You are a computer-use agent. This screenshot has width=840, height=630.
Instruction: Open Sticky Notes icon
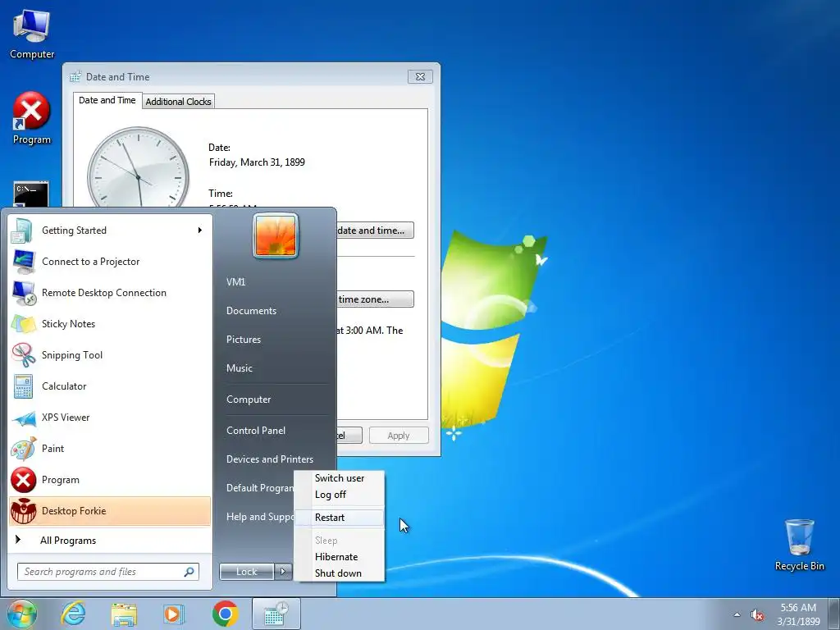click(23, 324)
